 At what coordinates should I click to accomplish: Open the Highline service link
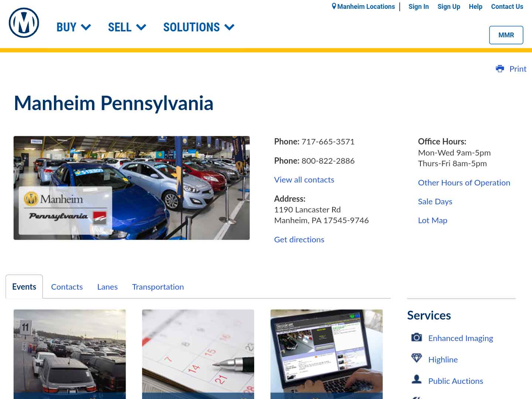click(x=443, y=359)
